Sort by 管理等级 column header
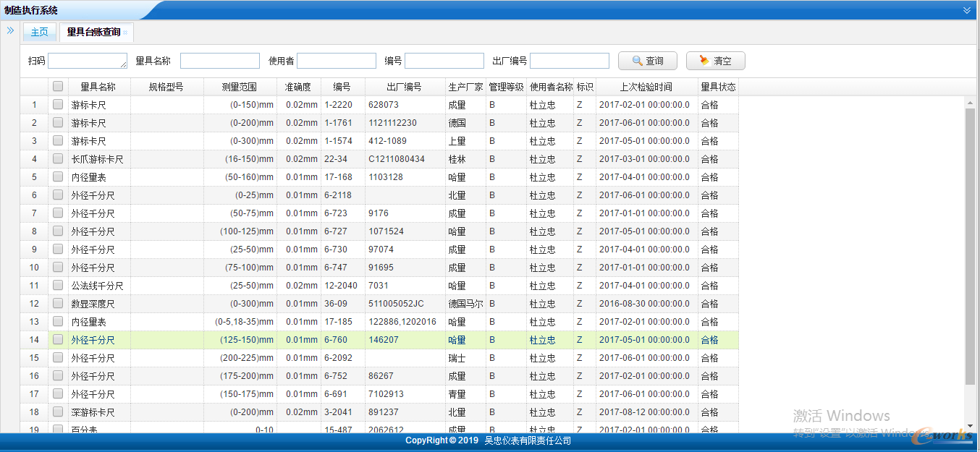This screenshot has width=980, height=452. (x=506, y=87)
